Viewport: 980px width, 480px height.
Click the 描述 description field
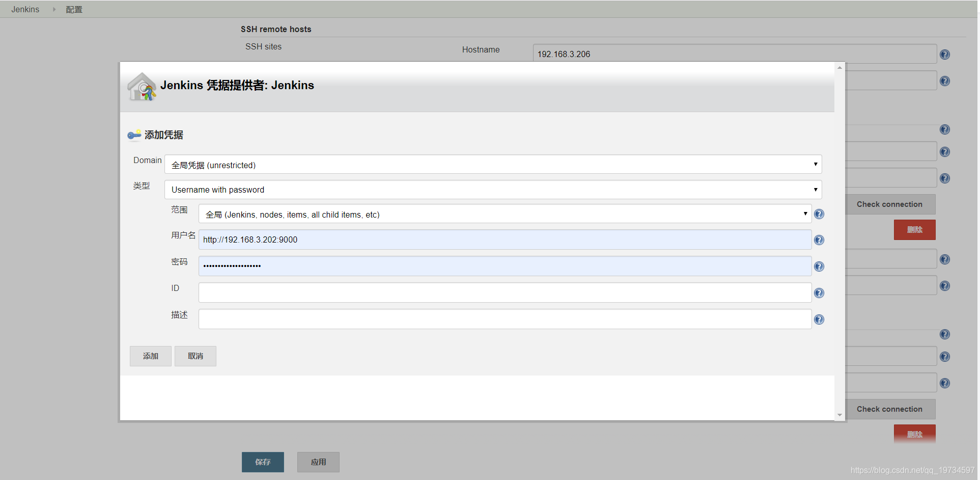point(505,319)
